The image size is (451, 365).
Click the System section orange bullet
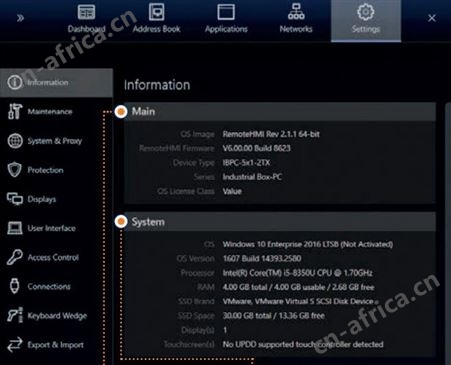(121, 221)
